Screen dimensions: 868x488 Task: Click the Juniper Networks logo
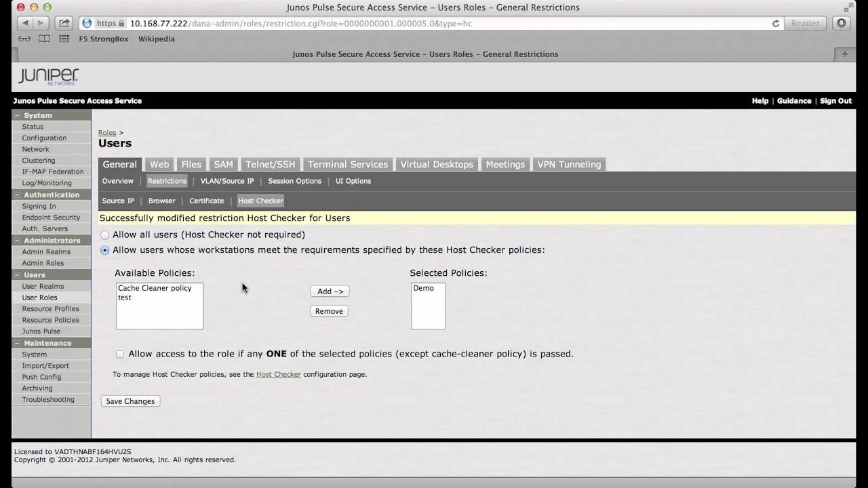tap(48, 76)
